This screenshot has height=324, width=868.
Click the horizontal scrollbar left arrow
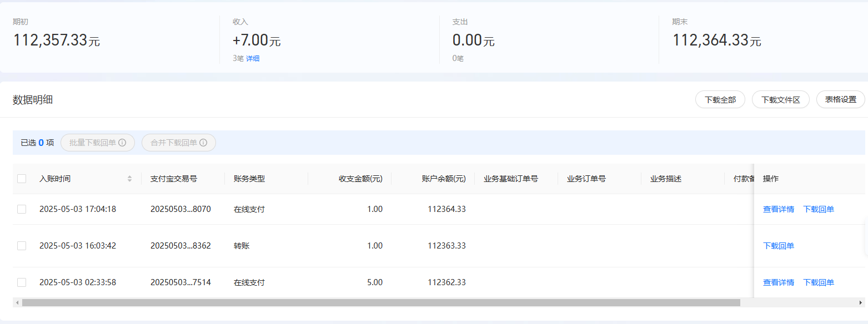pyautogui.click(x=17, y=302)
